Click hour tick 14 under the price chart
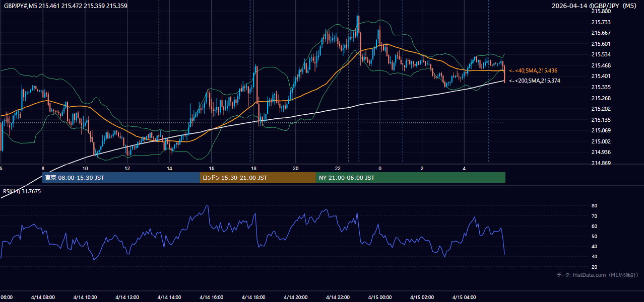644x302 pixels. click(169, 168)
